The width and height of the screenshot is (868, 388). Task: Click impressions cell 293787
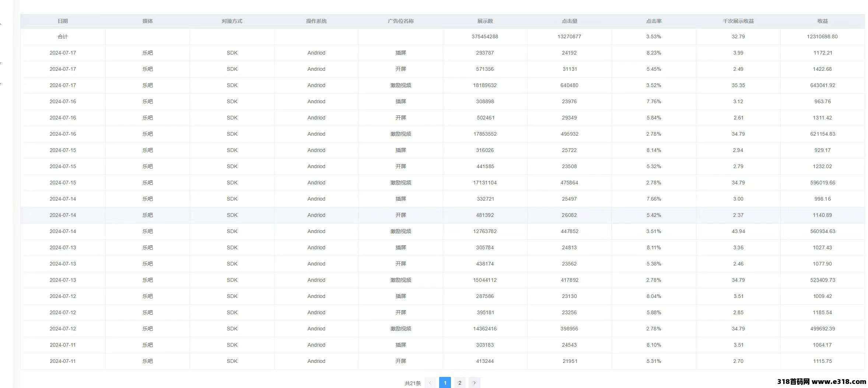tap(485, 53)
